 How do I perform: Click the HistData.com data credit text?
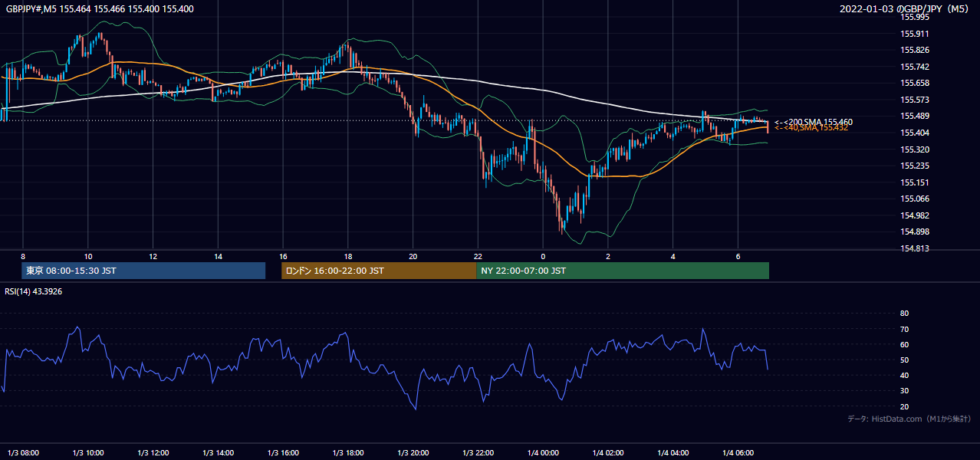point(909,419)
